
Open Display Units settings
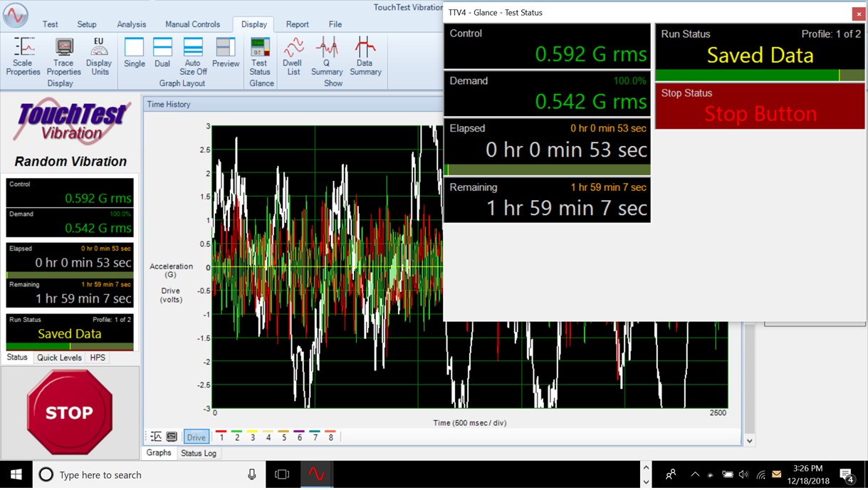(99, 56)
